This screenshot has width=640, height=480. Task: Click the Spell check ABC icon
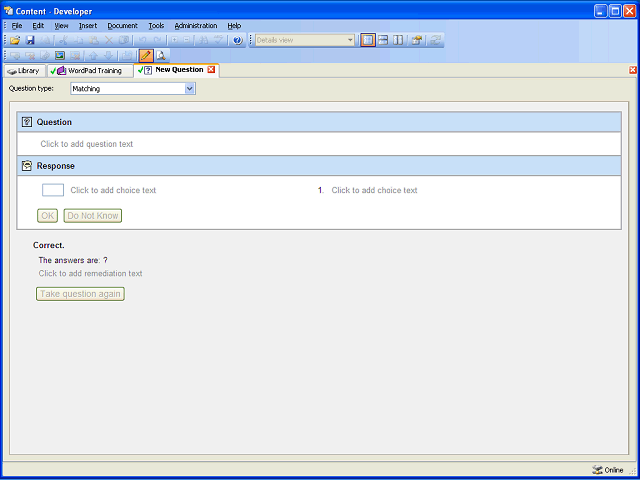219,40
